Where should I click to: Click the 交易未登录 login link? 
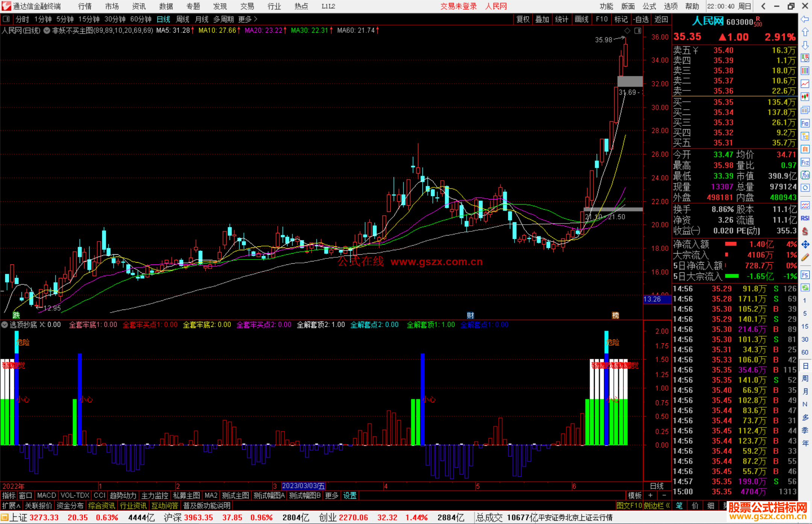tap(458, 6)
